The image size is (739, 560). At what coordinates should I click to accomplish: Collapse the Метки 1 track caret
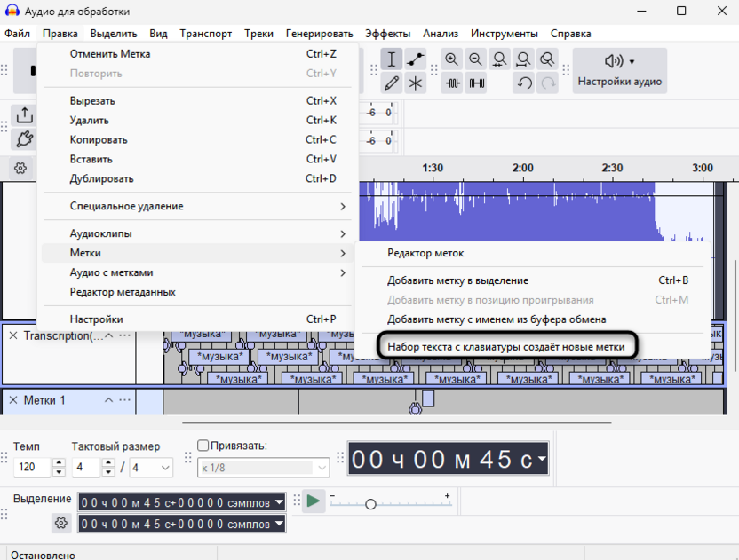[109, 400]
